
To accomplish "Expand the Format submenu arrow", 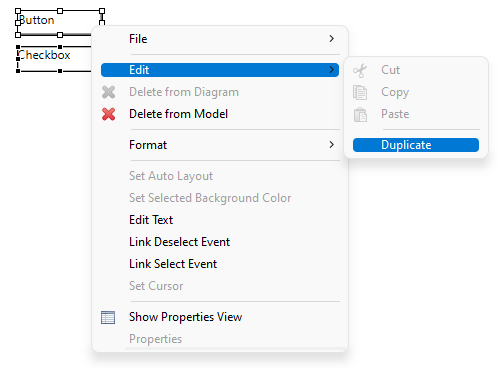I will [331, 145].
